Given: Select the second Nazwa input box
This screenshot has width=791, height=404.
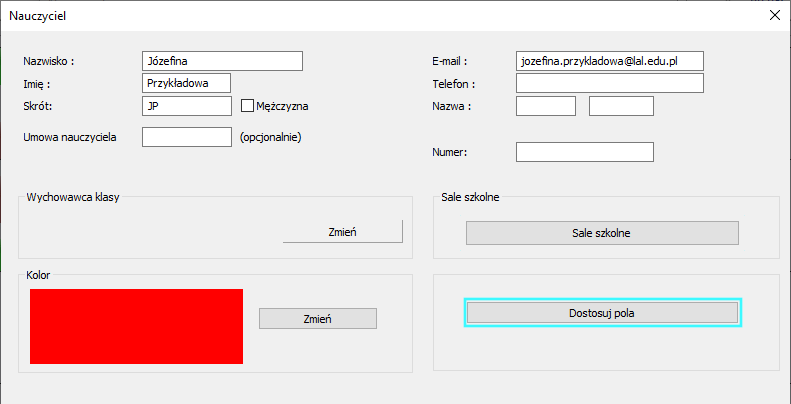Looking at the screenshot, I should [x=621, y=106].
